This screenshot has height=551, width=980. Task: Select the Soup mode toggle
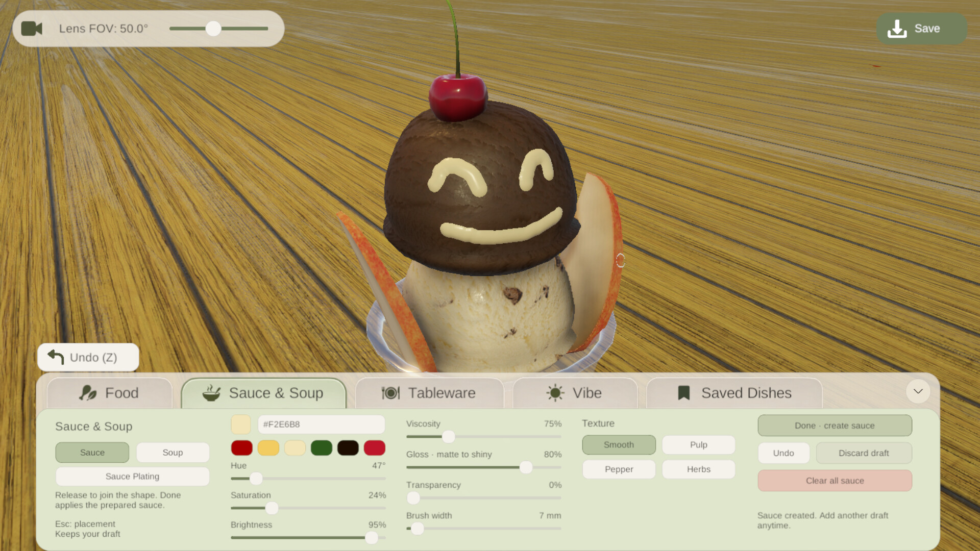173,453
